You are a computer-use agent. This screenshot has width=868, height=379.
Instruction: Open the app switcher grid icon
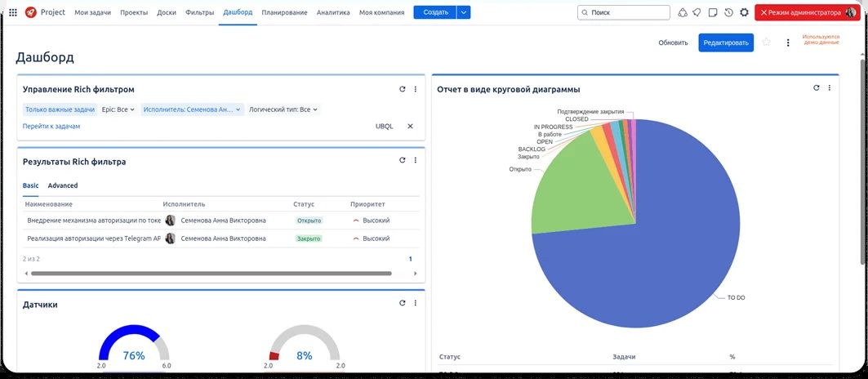pos(12,12)
